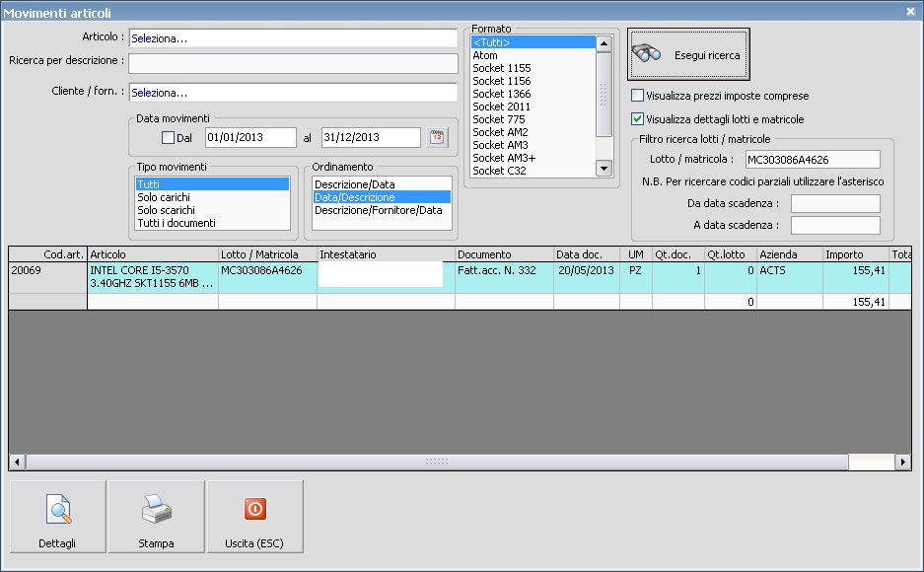Click the binoculars icon on Esegui ricerca

(647, 53)
